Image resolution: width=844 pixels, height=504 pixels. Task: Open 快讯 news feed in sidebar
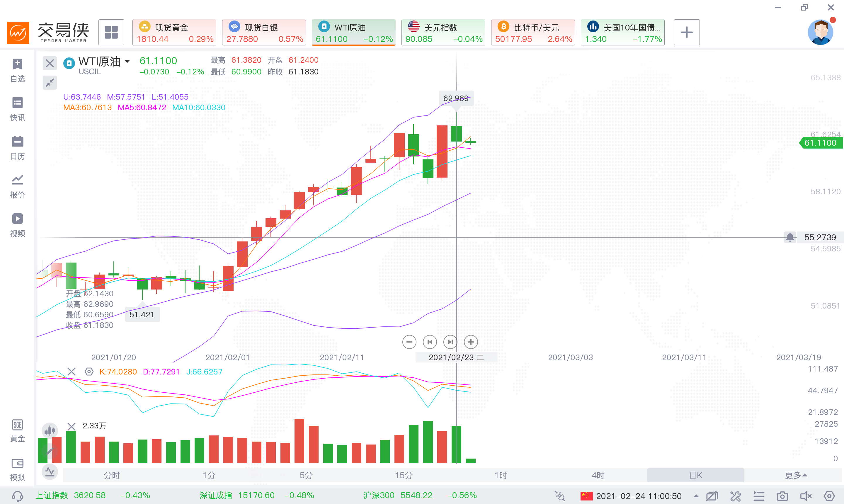17,109
